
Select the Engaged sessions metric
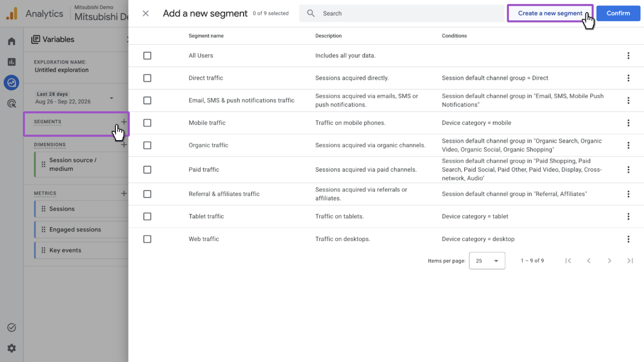pyautogui.click(x=82, y=230)
